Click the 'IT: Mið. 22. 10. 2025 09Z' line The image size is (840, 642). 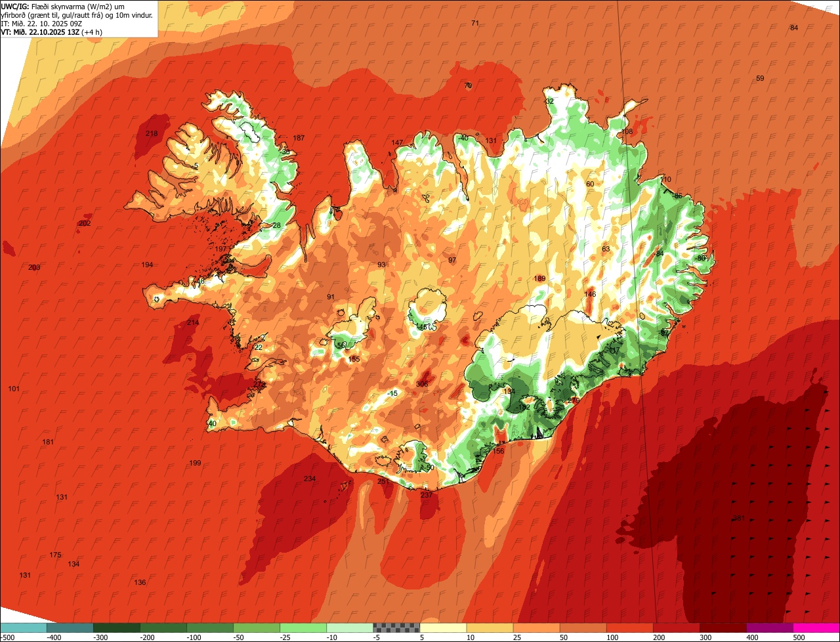click(x=41, y=23)
